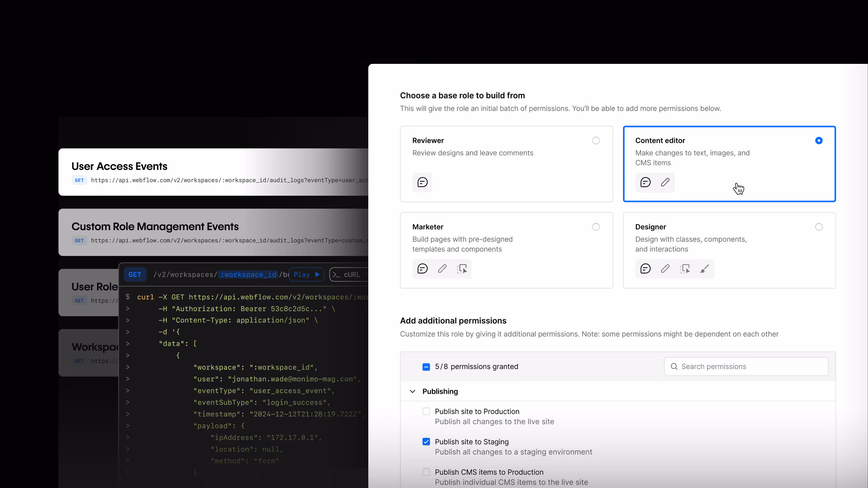This screenshot has height=488, width=868.
Task: Click the element-select icon in Marketer card
Action: [x=462, y=268]
